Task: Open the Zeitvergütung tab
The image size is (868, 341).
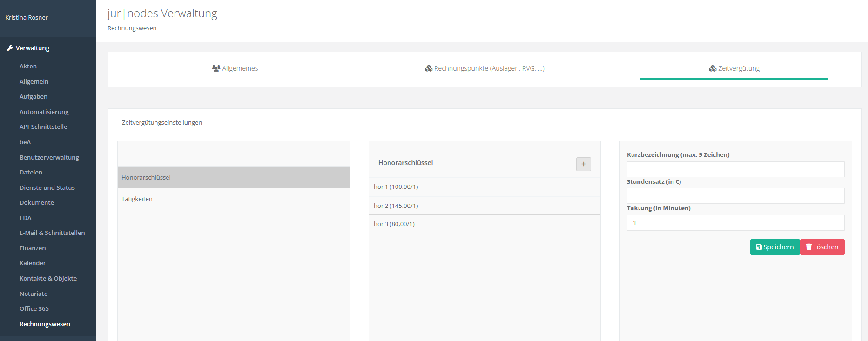Action: [734, 68]
